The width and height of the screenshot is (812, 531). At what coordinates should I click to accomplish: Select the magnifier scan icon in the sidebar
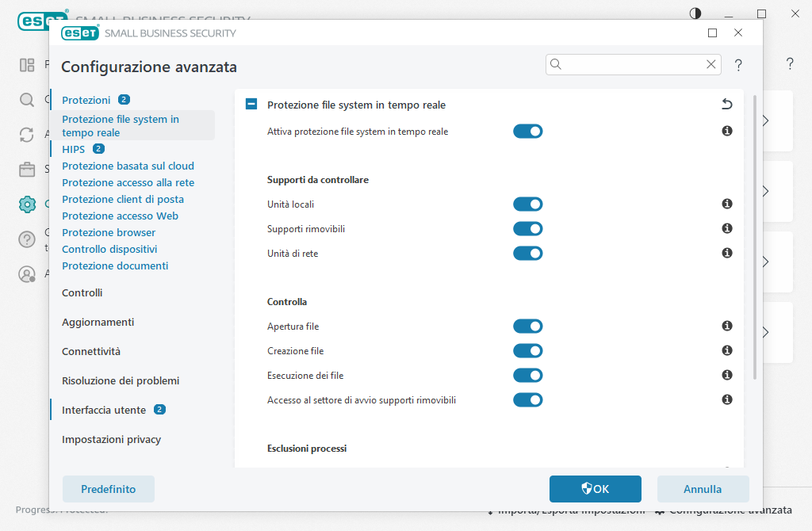click(x=27, y=101)
